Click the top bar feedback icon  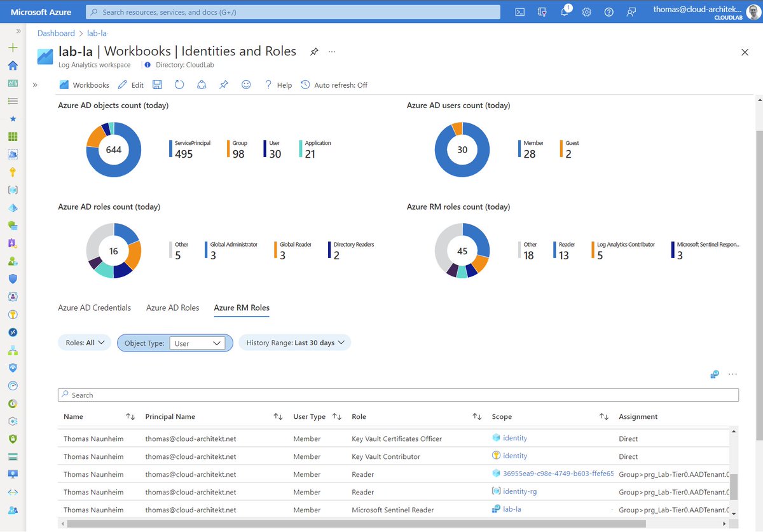[x=631, y=11]
